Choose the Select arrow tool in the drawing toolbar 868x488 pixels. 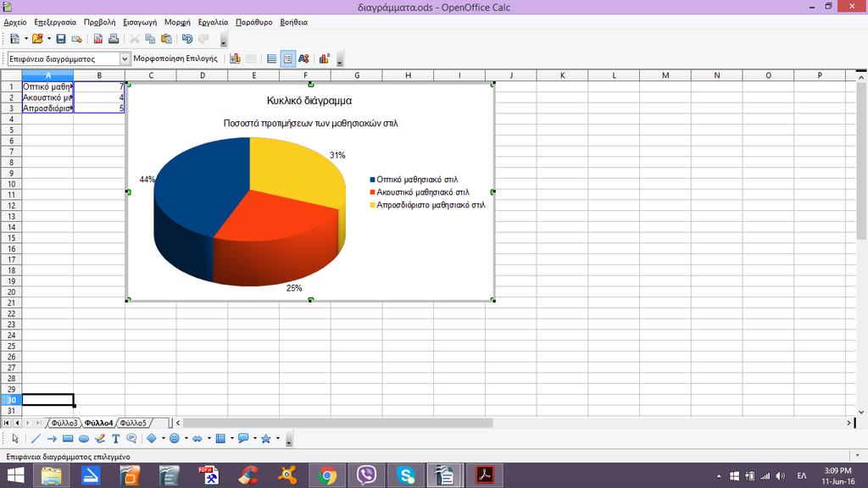[x=15, y=439]
